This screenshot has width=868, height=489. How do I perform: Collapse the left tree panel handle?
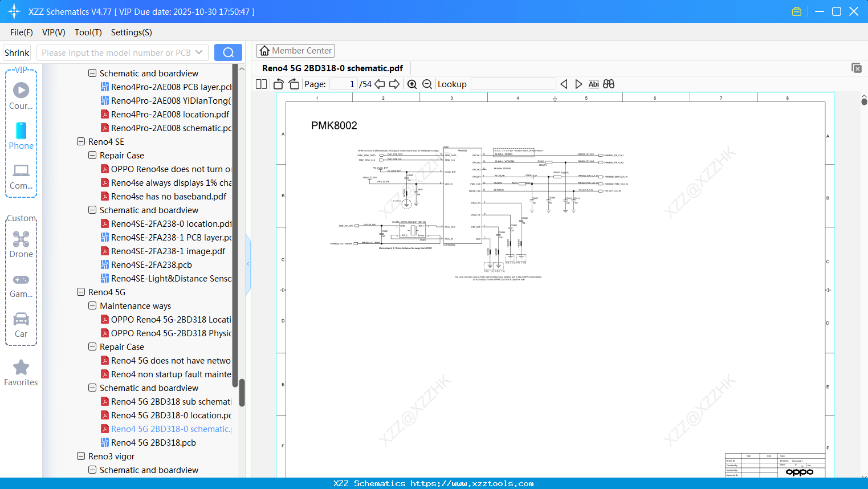click(248, 263)
